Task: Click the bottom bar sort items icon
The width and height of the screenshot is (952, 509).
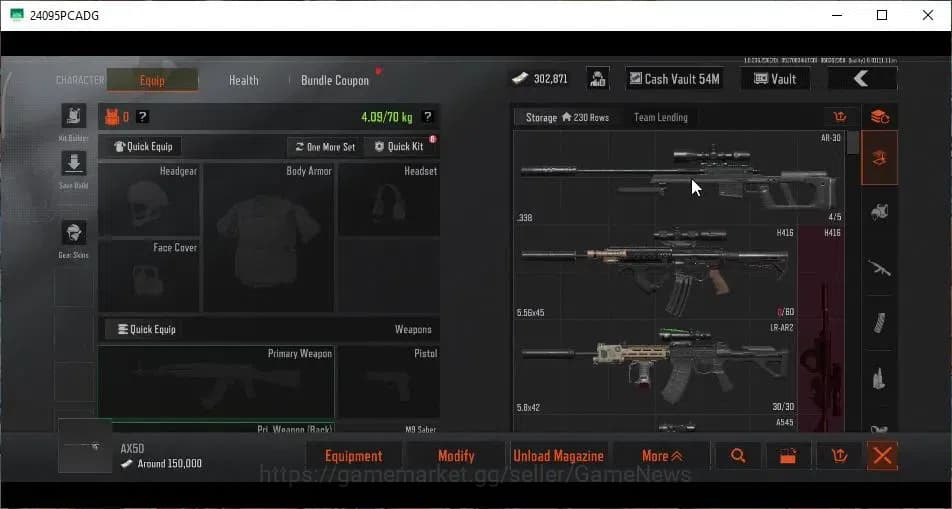Action: tap(839, 456)
